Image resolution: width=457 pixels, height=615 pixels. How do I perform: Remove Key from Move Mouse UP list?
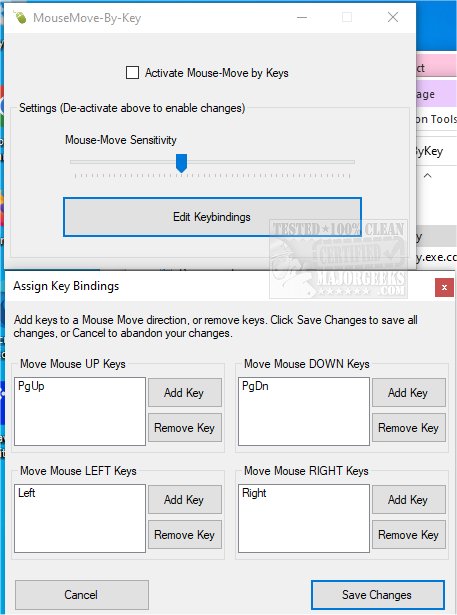(185, 428)
